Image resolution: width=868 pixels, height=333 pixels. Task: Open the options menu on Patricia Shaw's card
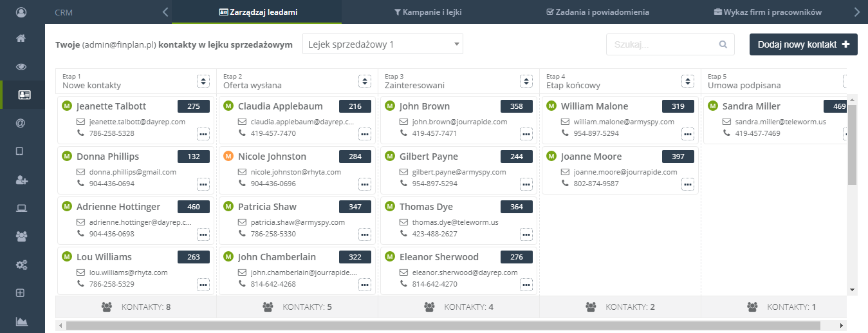coord(365,234)
